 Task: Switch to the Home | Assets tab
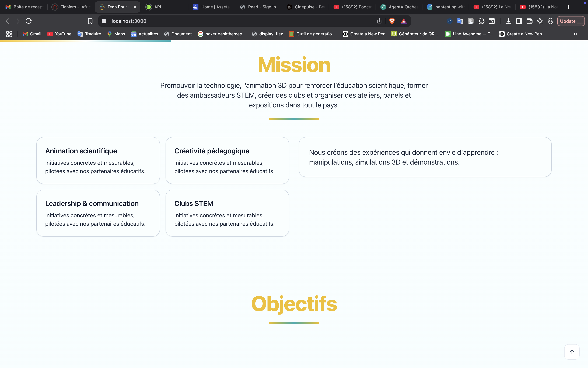(x=211, y=7)
